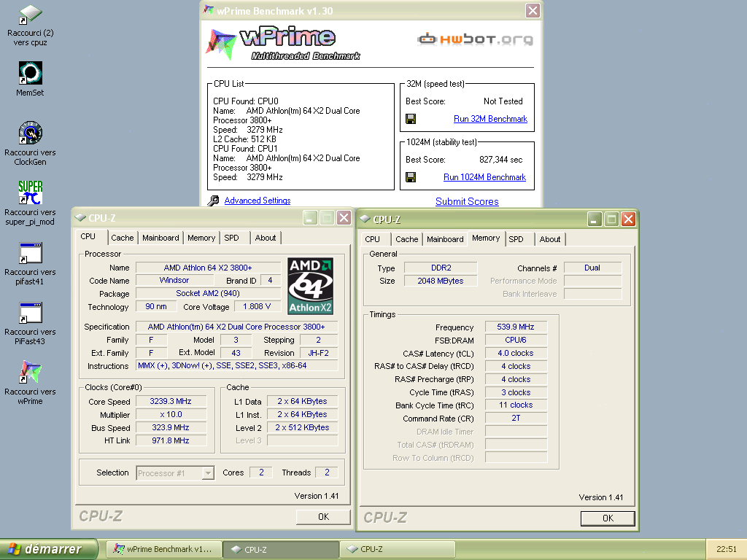Minimize the CPU-Z window showing the CPU tab
The image size is (747, 560).
tap(310, 217)
